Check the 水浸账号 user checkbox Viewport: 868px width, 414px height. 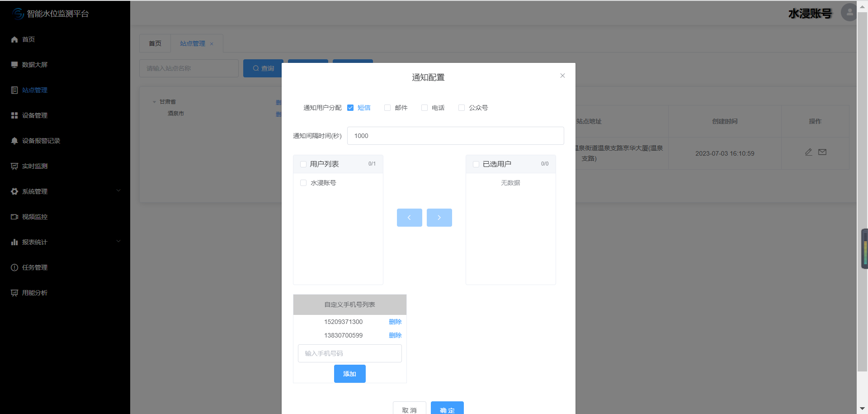pos(303,183)
